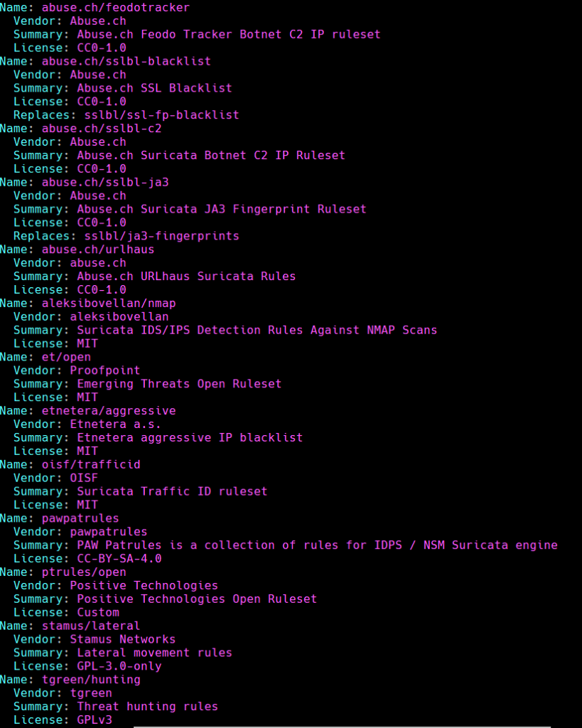Click the 'Name: pawpatrules' line
Viewport: 582px width, 728px height.
point(60,518)
